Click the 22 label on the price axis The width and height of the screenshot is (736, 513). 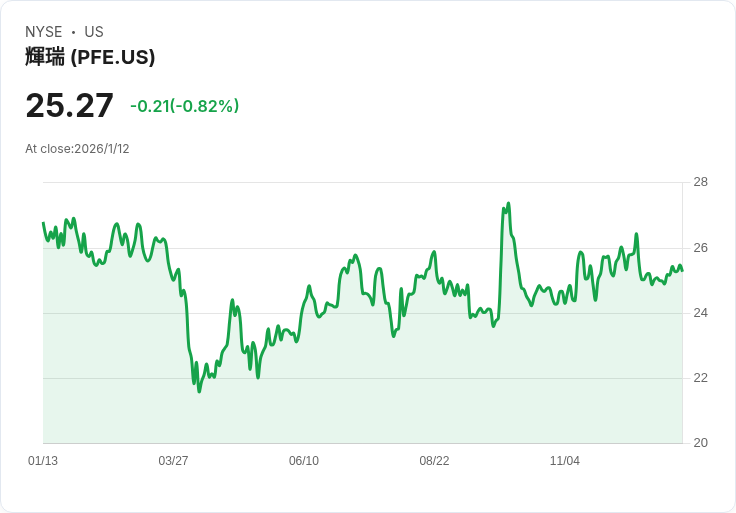tap(700, 378)
